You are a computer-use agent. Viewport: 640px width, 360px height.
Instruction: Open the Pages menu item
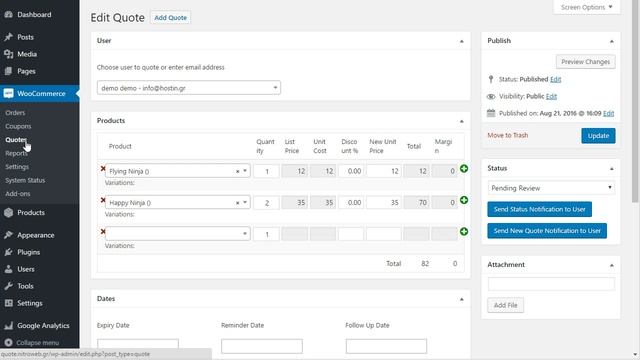pyautogui.click(x=26, y=71)
